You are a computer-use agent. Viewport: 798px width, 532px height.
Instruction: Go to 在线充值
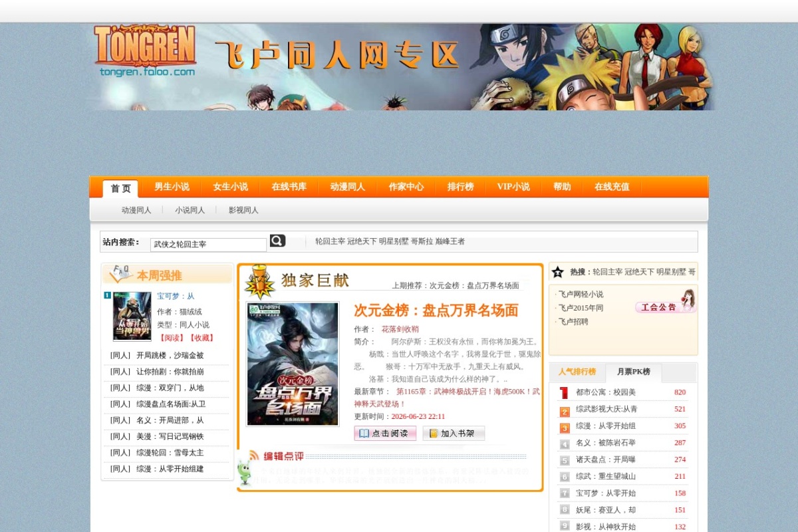(x=612, y=187)
